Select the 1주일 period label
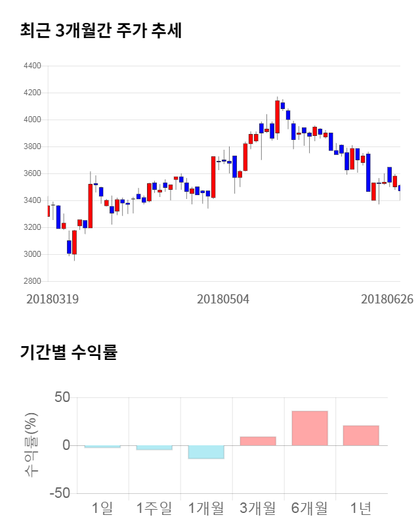This screenshot has width=420, height=532. click(x=154, y=508)
